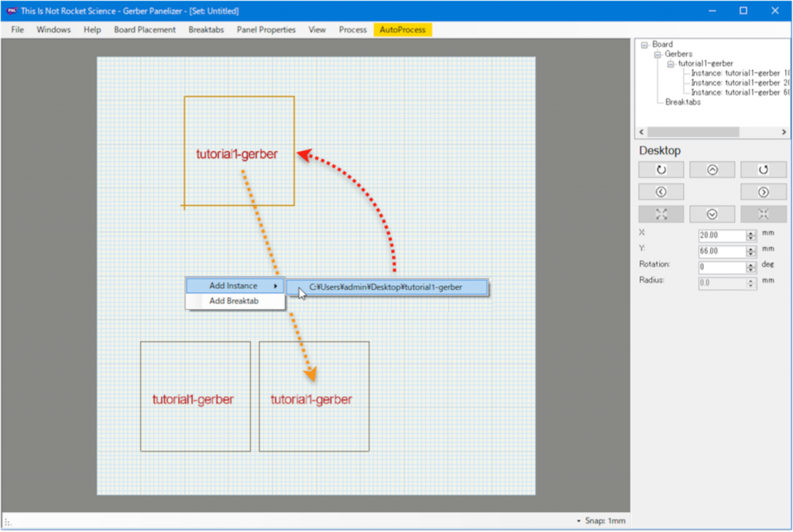Screen dimensions: 793x532
Task: Collapse the Gerbers tree node
Action: point(657,55)
